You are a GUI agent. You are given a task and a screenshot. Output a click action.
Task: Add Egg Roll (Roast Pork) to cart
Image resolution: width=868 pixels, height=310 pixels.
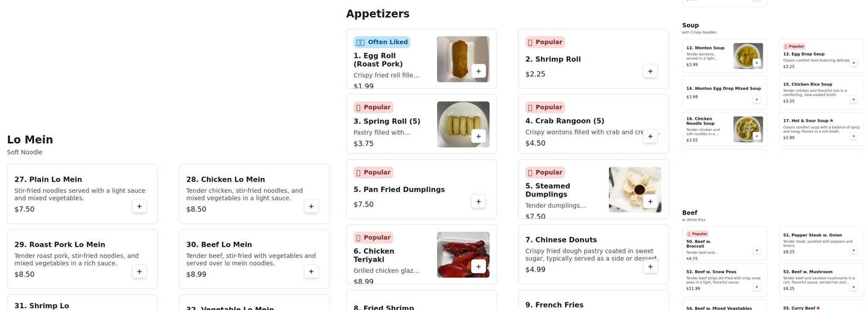478,71
